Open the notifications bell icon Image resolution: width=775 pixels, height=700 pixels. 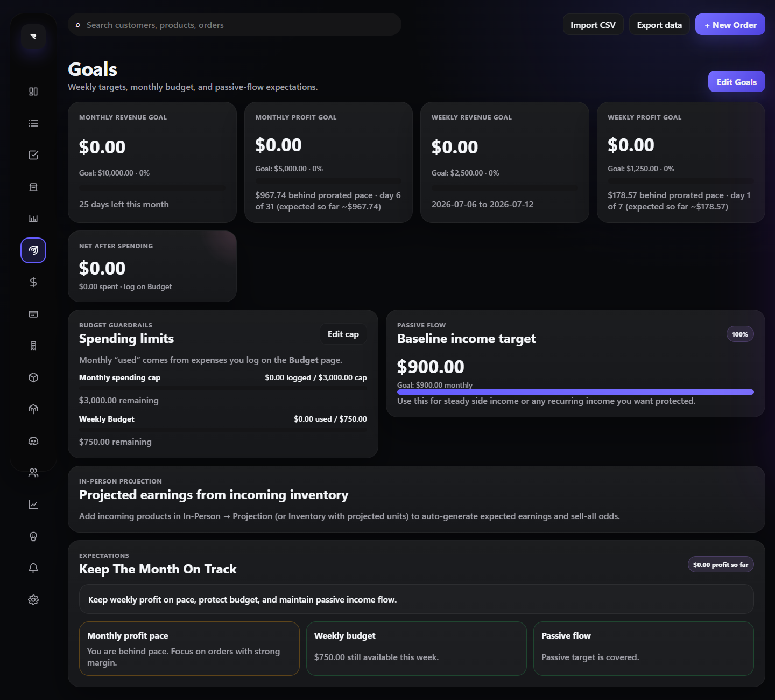[x=33, y=568]
